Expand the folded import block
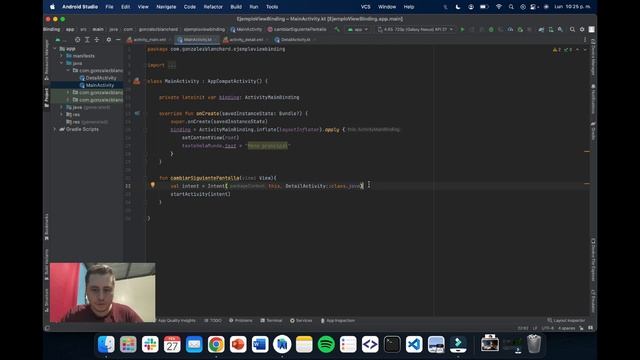The width and height of the screenshot is (640, 360). [x=172, y=65]
